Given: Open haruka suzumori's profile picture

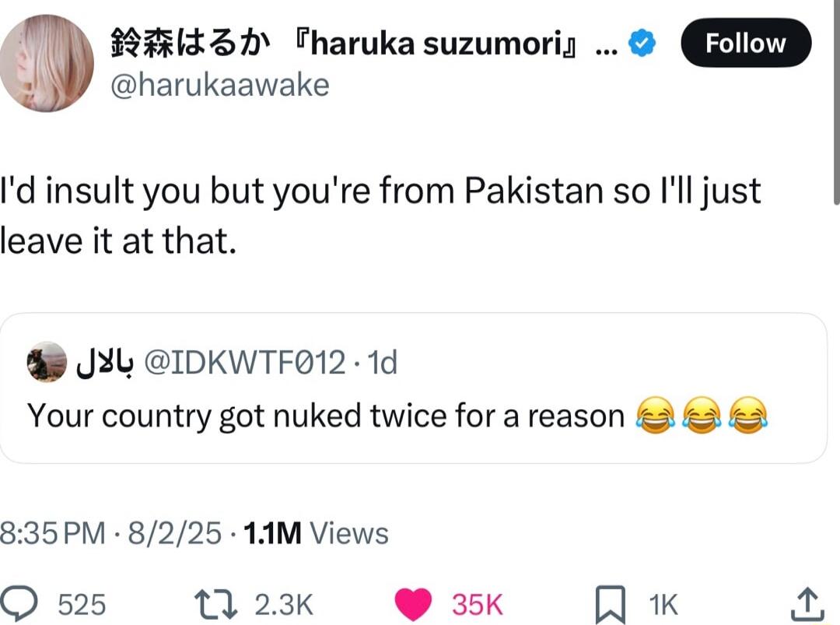Looking at the screenshot, I should [46, 63].
